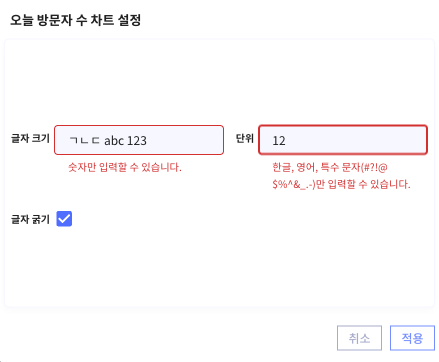
Task: Focus the 글자 크기 input field
Action: pyautogui.click(x=139, y=140)
